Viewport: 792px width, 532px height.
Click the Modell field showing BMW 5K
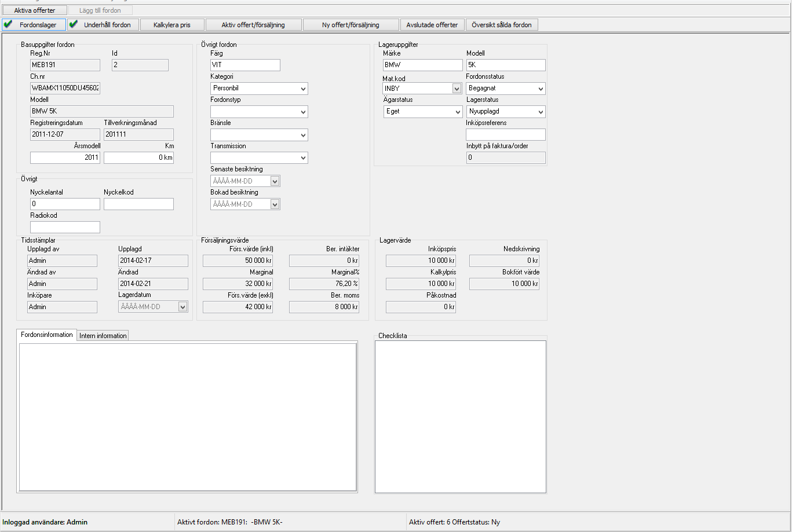pyautogui.click(x=102, y=111)
